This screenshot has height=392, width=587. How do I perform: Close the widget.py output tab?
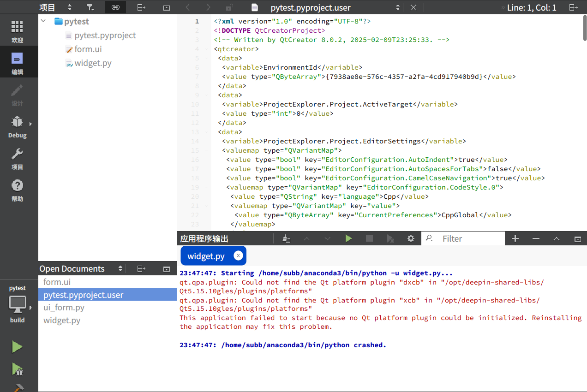(238, 255)
